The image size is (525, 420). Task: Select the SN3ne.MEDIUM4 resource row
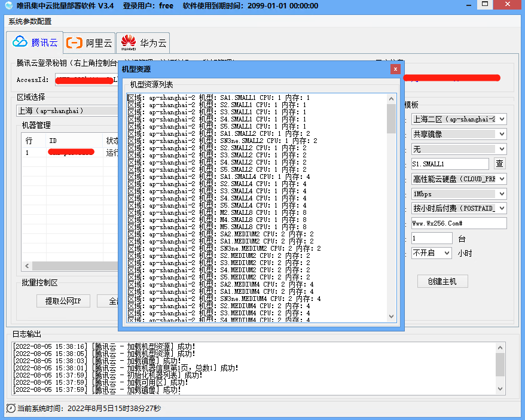(224, 299)
